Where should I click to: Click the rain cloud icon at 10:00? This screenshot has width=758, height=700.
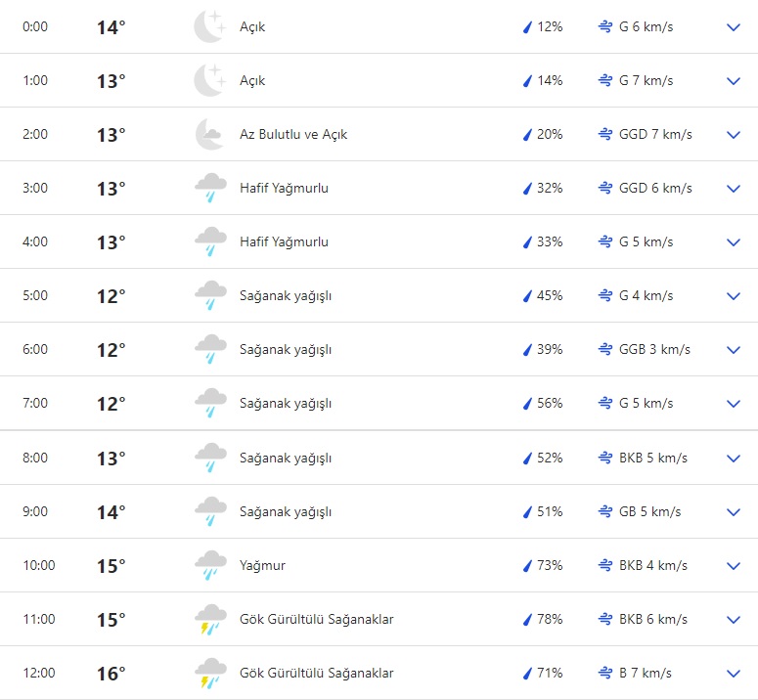(209, 565)
